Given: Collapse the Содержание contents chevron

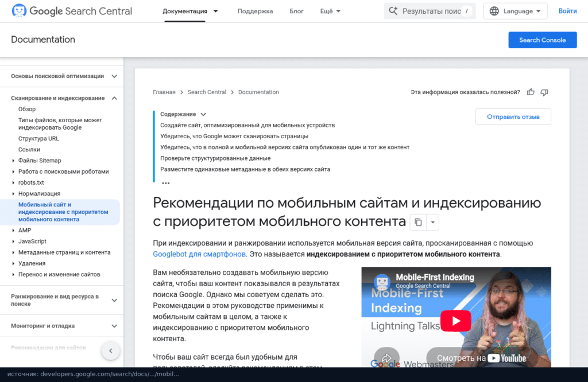Looking at the screenshot, I should click(203, 114).
